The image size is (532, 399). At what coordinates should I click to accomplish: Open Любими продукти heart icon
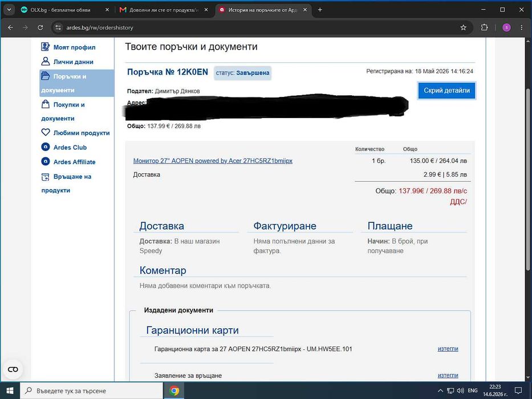[x=46, y=132]
